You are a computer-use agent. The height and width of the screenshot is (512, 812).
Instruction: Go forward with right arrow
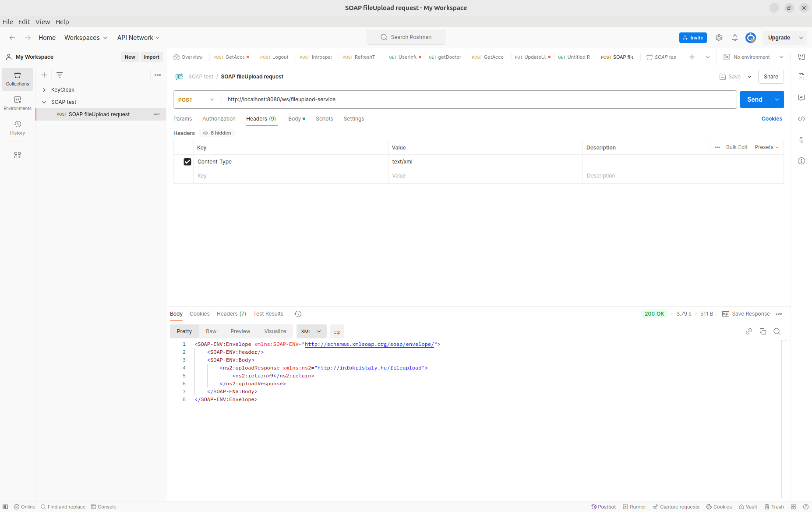coord(28,38)
